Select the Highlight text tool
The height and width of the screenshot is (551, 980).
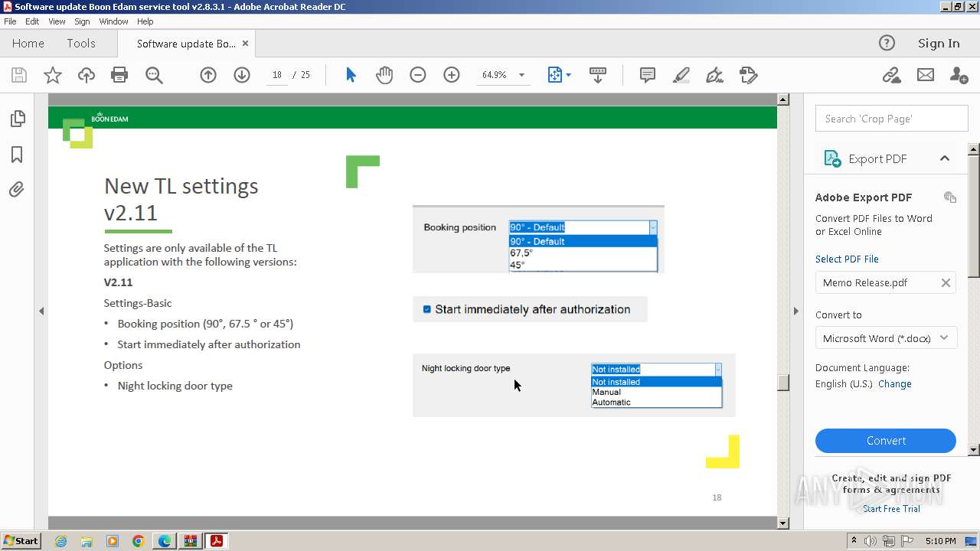681,75
